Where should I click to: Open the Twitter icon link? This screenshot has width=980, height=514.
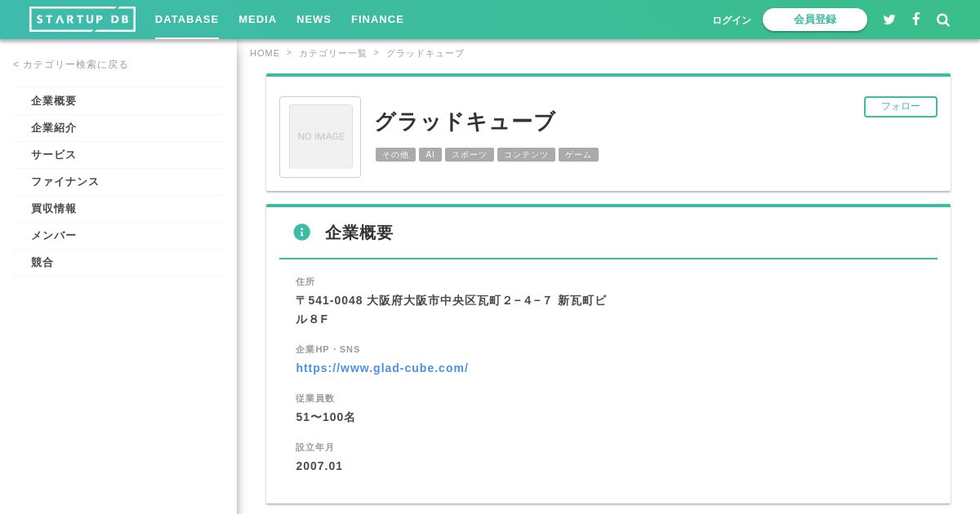point(889,20)
